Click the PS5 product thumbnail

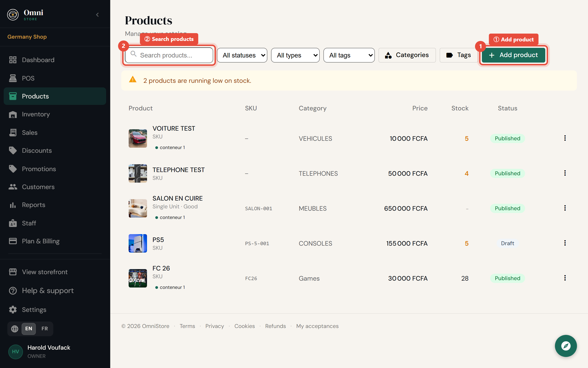[x=138, y=243]
